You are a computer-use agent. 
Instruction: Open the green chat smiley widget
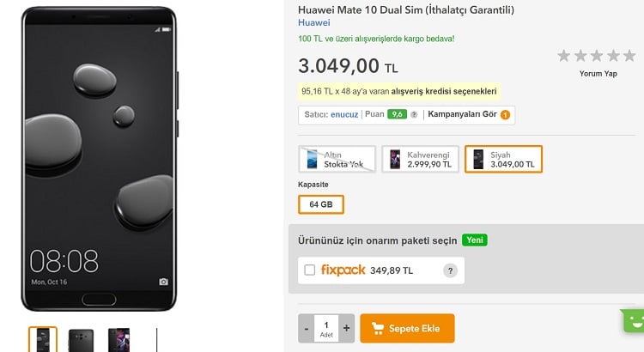tap(634, 320)
